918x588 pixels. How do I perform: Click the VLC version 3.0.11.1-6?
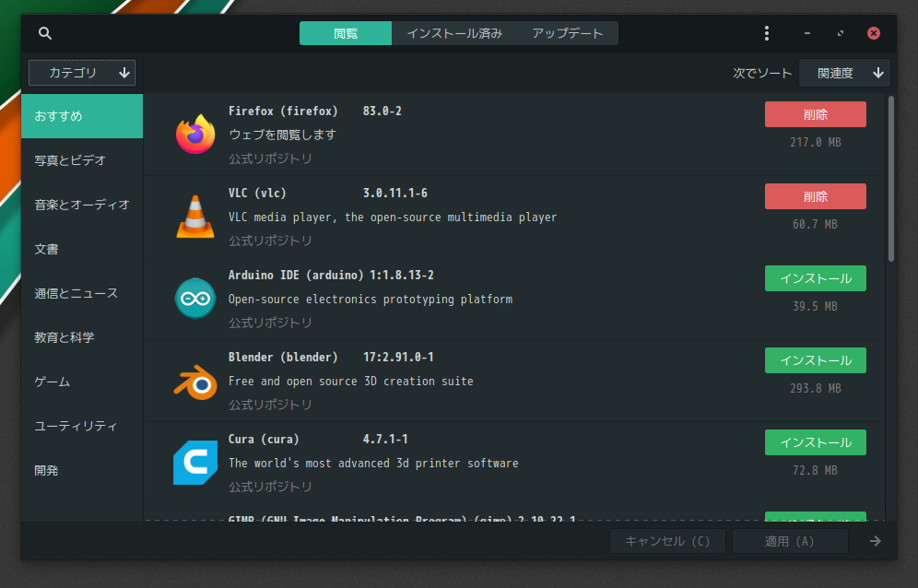(x=395, y=194)
